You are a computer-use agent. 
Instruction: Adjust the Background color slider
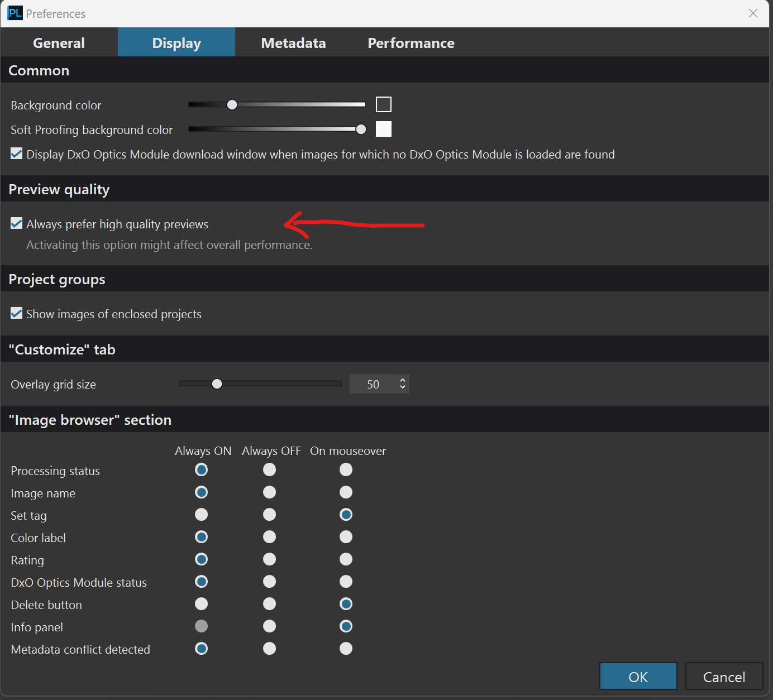(277, 104)
